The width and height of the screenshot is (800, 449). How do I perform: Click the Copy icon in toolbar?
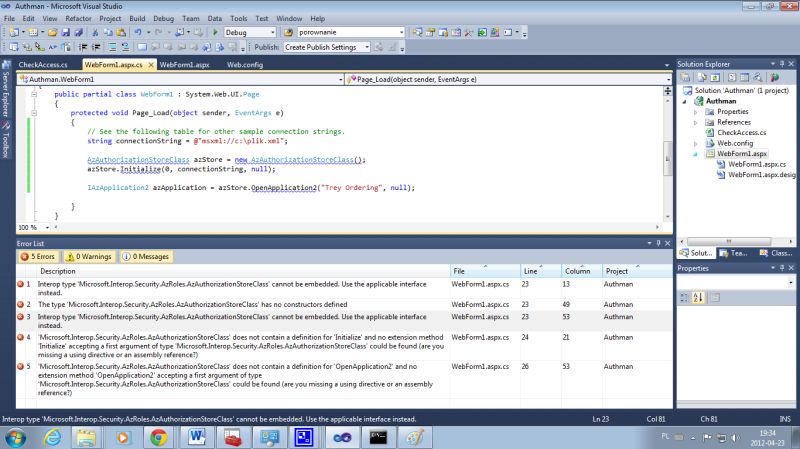[108, 32]
